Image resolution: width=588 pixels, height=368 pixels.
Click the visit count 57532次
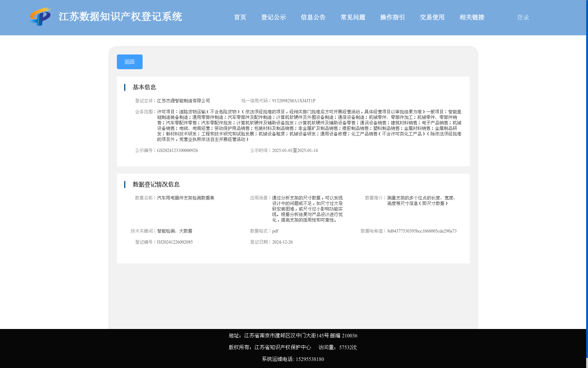click(348, 347)
